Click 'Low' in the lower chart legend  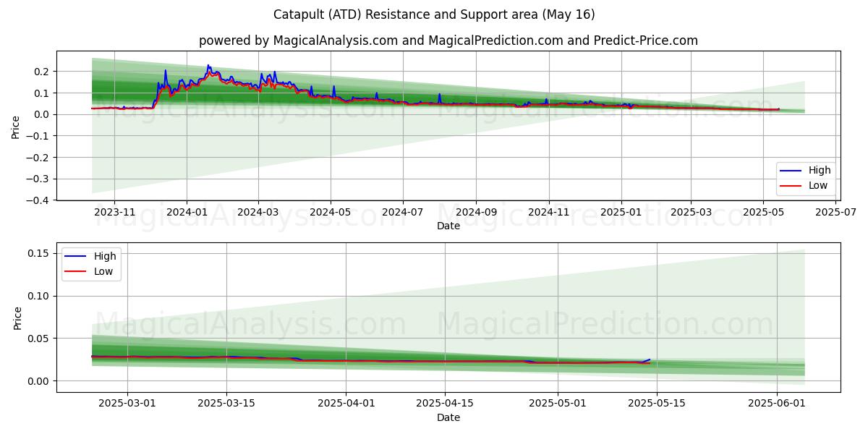click(104, 271)
